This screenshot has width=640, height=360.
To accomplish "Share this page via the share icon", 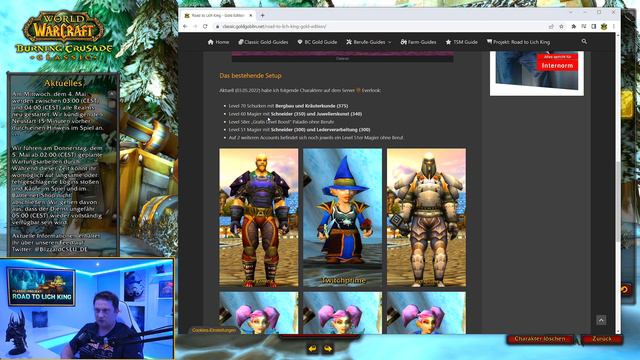I will click(x=551, y=26).
